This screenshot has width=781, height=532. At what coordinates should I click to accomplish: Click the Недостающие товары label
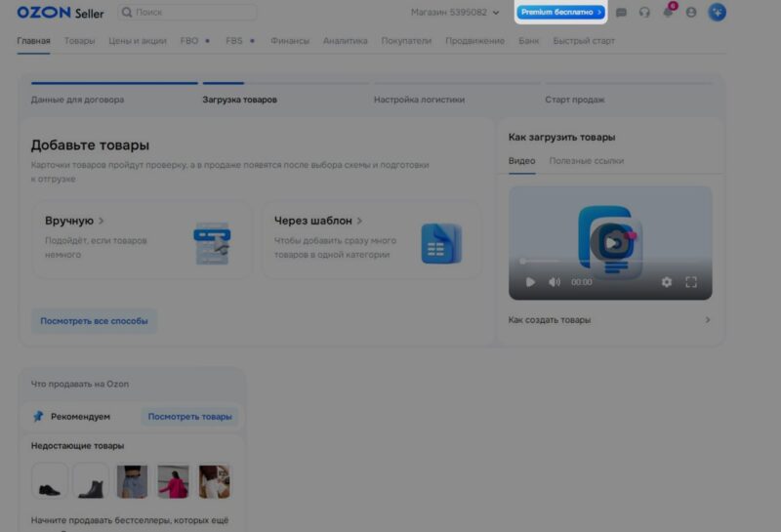click(77, 446)
